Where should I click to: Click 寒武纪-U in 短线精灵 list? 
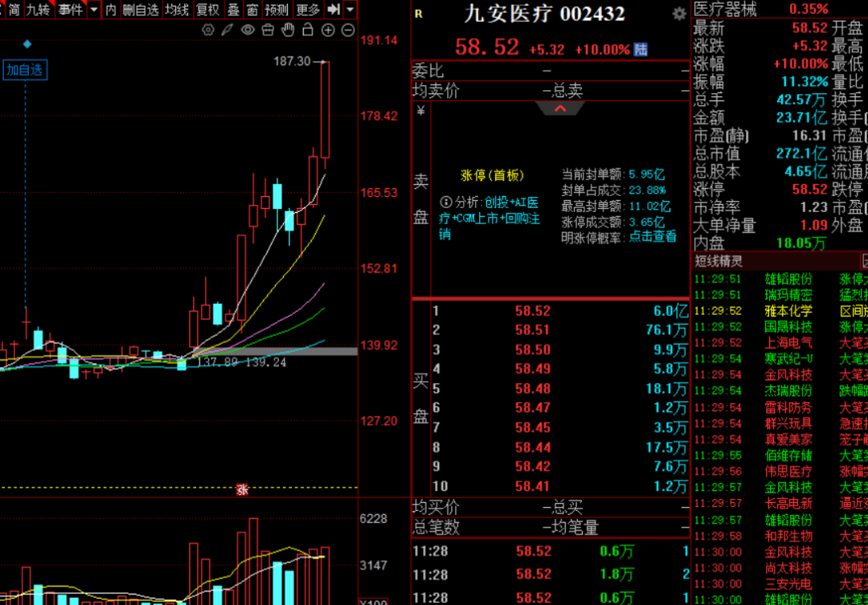pos(789,358)
